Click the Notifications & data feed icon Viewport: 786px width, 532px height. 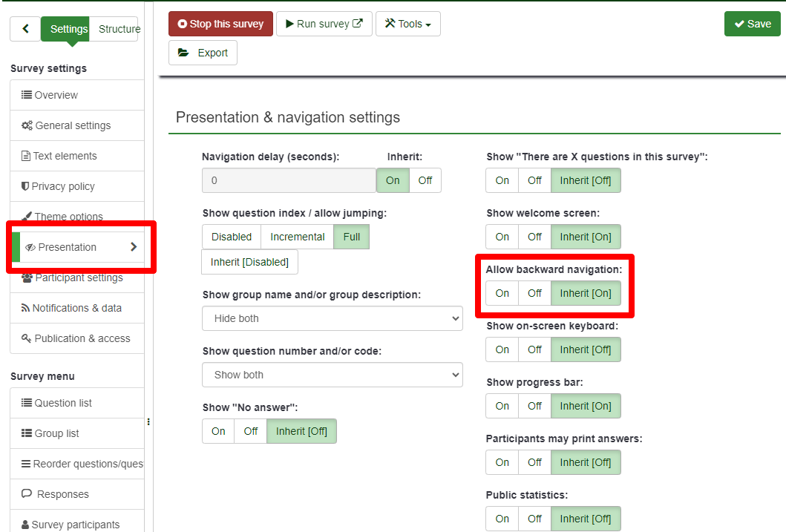26,308
